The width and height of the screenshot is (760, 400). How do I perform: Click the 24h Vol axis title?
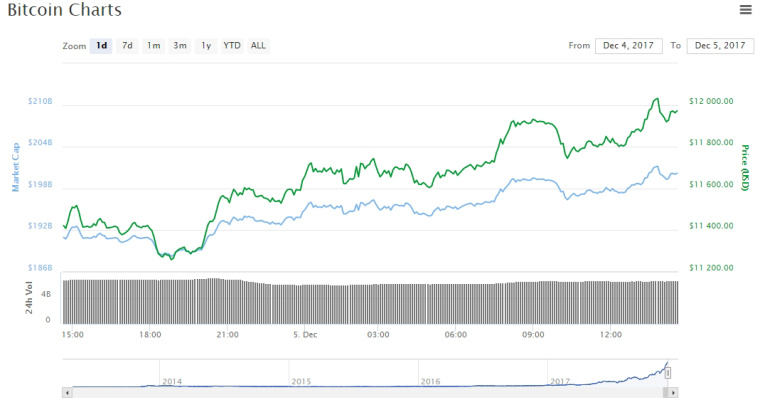[29, 297]
